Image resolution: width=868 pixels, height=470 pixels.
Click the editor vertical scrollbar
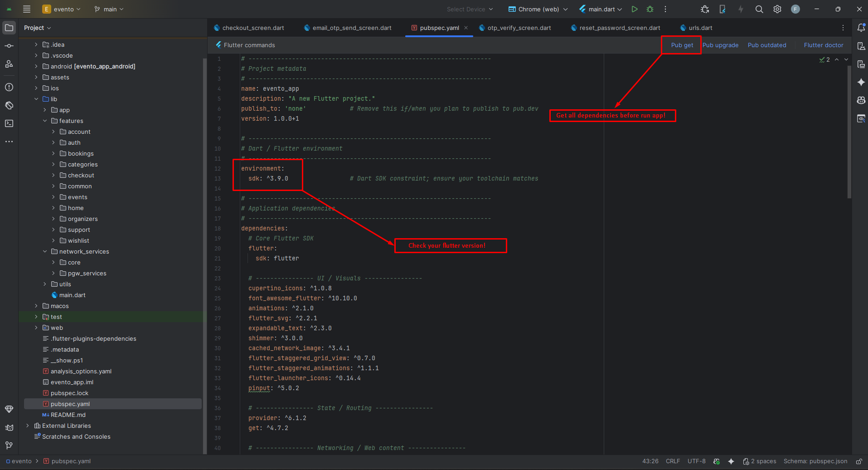[849, 132]
